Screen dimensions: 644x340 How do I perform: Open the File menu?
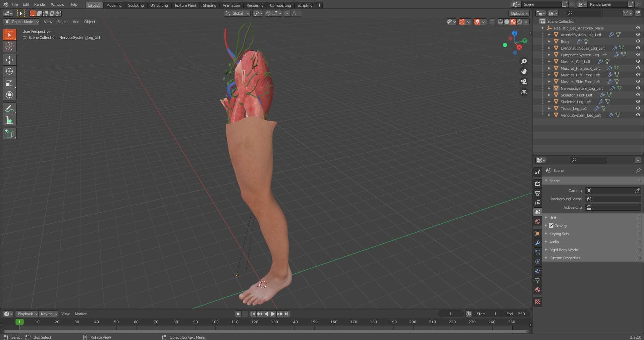pos(15,4)
